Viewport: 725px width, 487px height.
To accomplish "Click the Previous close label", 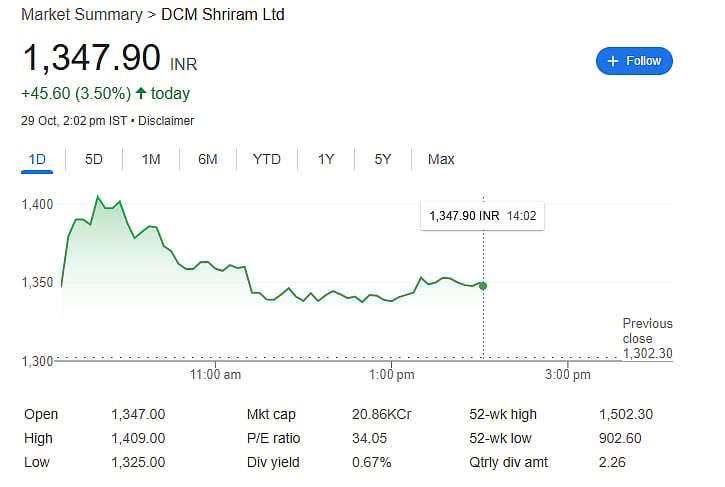I will point(648,331).
